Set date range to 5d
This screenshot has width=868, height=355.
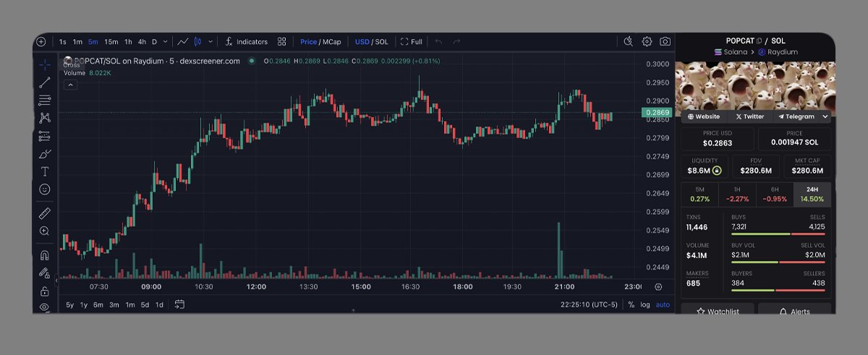pyautogui.click(x=145, y=304)
